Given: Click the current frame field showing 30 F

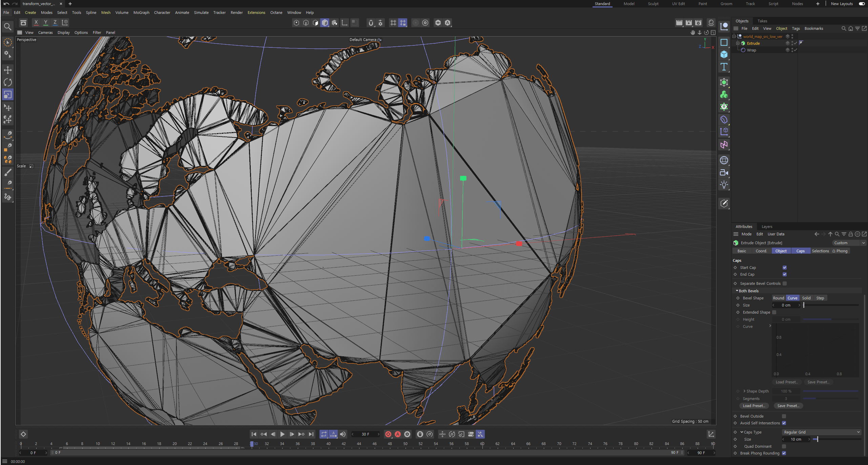Looking at the screenshot, I should click(x=365, y=434).
